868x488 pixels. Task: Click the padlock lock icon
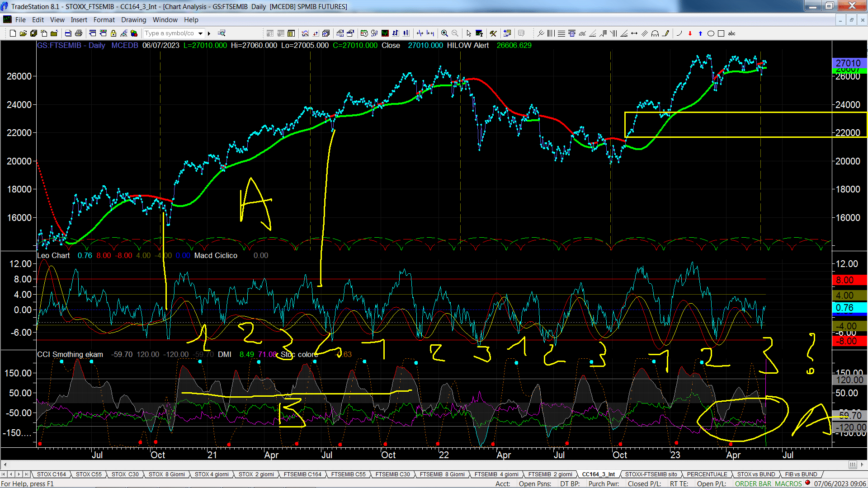(x=113, y=33)
